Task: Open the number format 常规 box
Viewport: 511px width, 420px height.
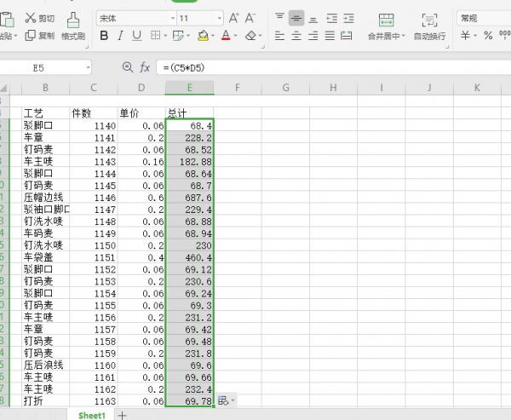Action: point(484,18)
